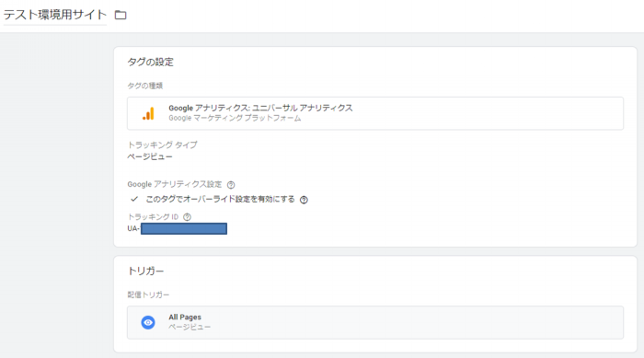The height and width of the screenshot is (358, 644).
Task: Click the 配信トリガー label
Action: pos(148,294)
